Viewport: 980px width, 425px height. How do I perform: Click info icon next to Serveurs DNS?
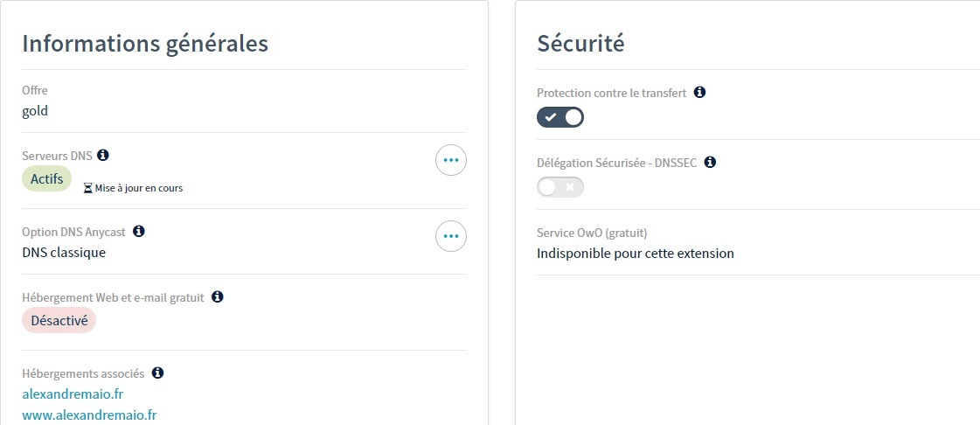tap(103, 155)
